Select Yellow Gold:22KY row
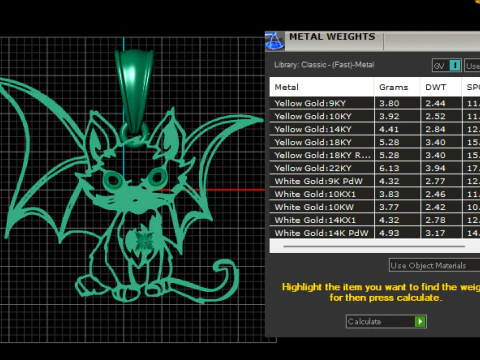Viewport: 480px width, 360px height. 375,168
